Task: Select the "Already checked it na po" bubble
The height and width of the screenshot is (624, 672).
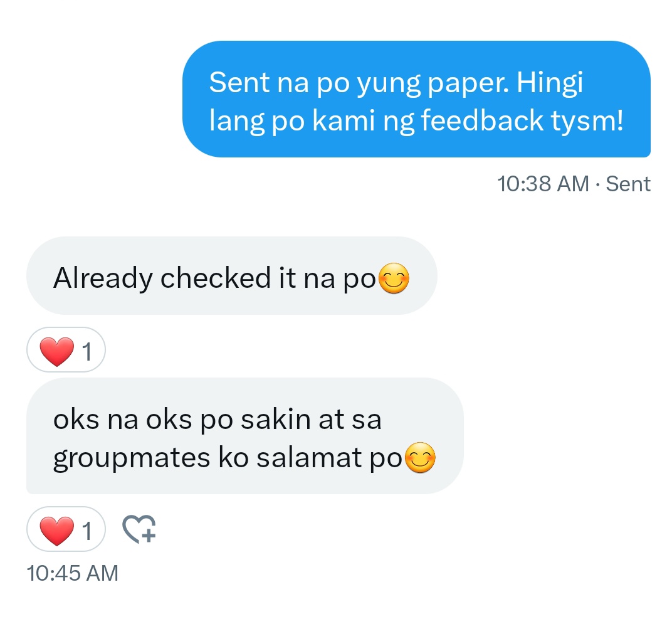Action: click(232, 276)
